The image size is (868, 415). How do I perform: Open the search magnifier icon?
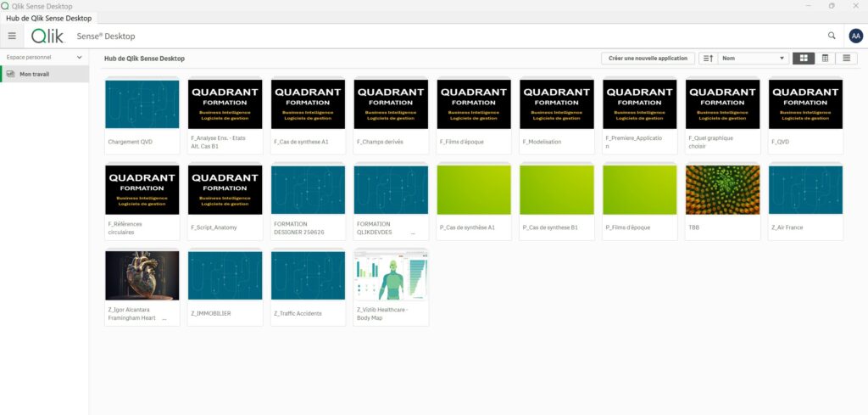(832, 36)
